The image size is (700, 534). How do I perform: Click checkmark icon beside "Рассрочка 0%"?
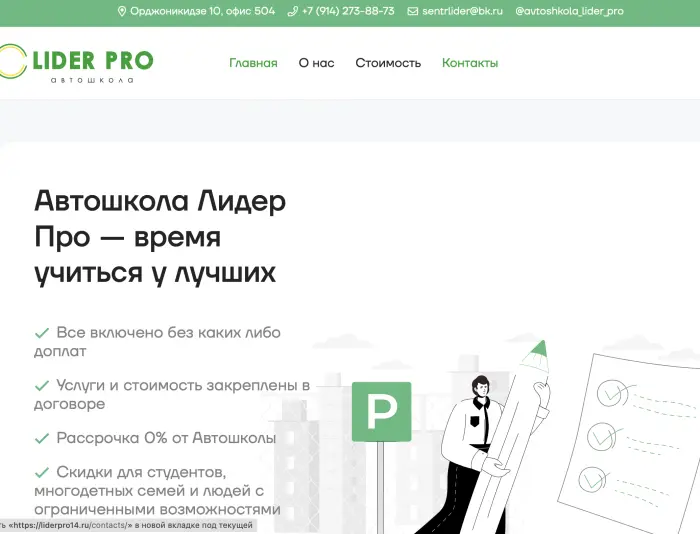point(42,438)
